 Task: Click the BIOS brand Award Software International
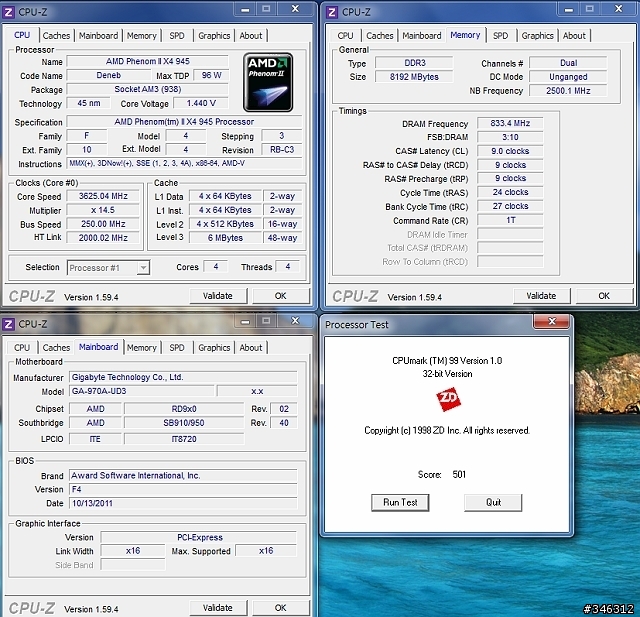click(183, 475)
